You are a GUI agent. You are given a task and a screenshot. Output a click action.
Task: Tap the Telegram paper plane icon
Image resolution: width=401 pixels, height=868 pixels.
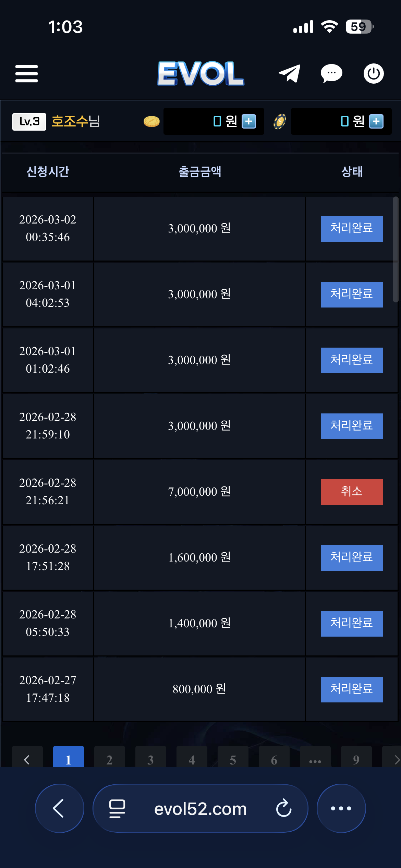pyautogui.click(x=290, y=73)
